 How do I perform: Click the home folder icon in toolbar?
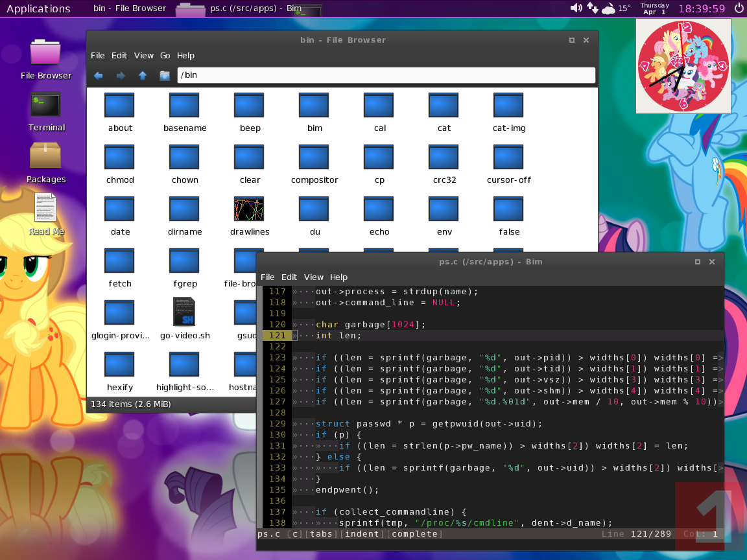tap(165, 76)
